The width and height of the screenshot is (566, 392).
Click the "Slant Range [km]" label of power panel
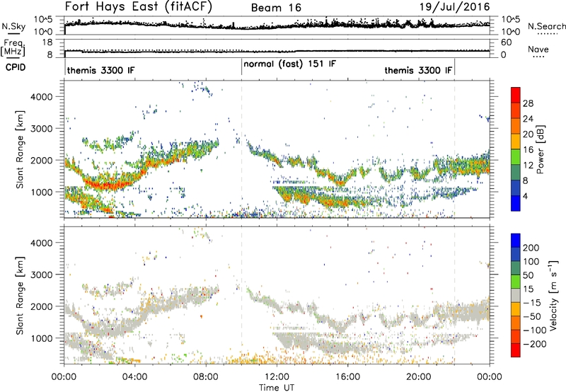tap(20, 149)
